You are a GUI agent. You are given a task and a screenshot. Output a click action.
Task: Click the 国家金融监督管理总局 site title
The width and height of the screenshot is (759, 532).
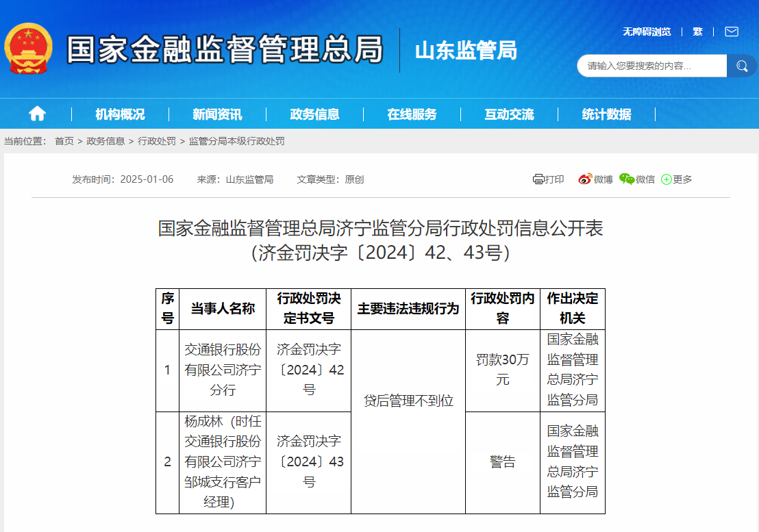click(225, 49)
